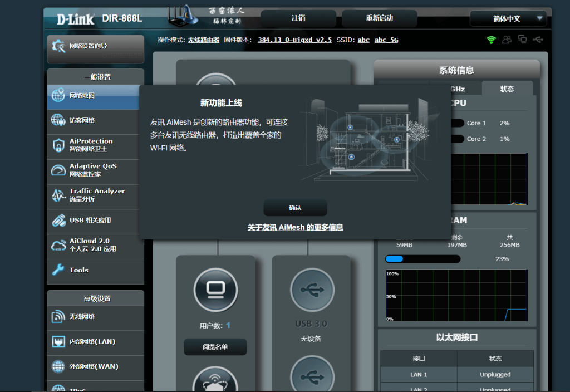Screen dimensions: 570x392
Task: Open the language dropdown 简体中文
Action: [508, 18]
